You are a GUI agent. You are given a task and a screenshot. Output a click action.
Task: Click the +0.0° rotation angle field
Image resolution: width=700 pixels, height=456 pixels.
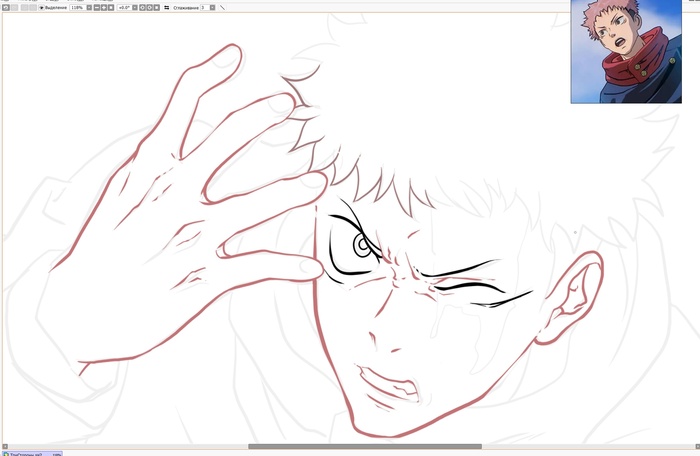coord(124,7)
